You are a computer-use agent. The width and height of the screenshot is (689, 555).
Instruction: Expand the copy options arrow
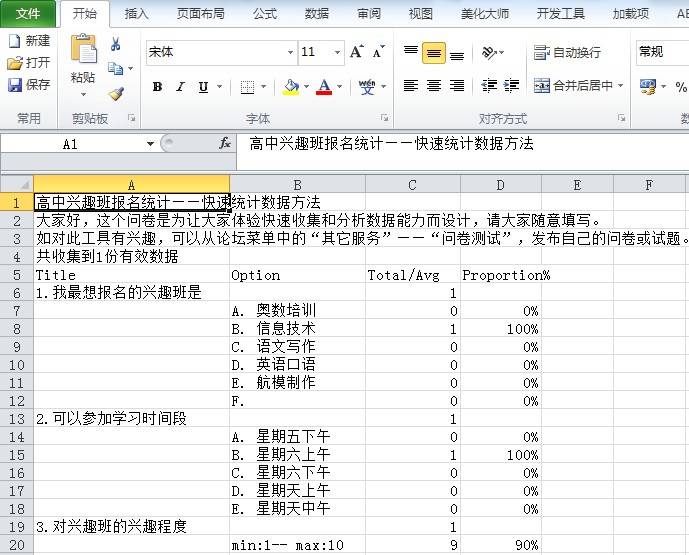[131, 69]
